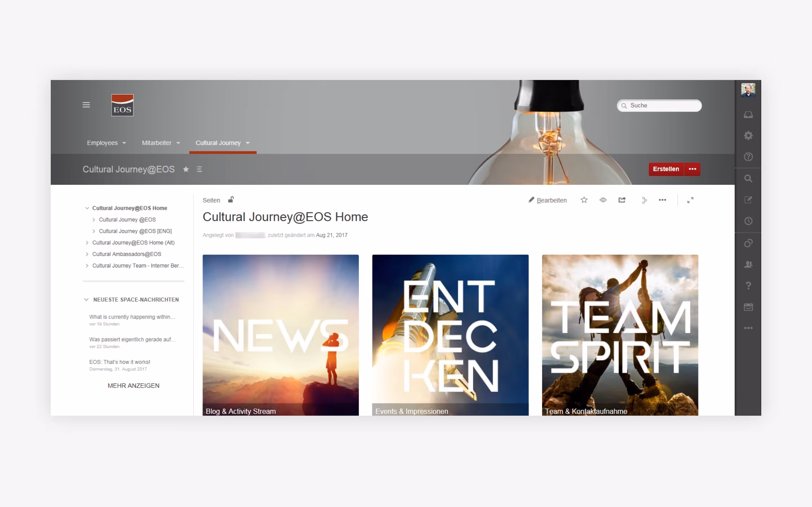Toggle favorite star beside Cultural Journey@EOS
This screenshot has height=507, width=812.
coord(186,169)
